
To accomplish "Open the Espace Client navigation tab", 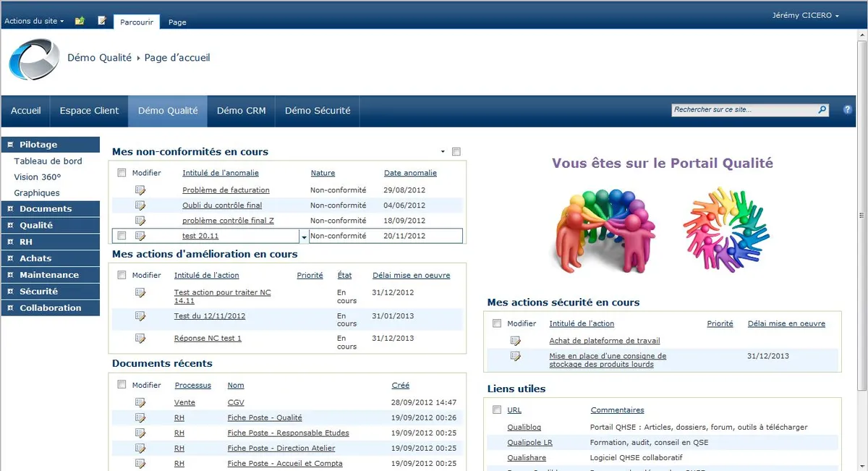I will point(89,111).
